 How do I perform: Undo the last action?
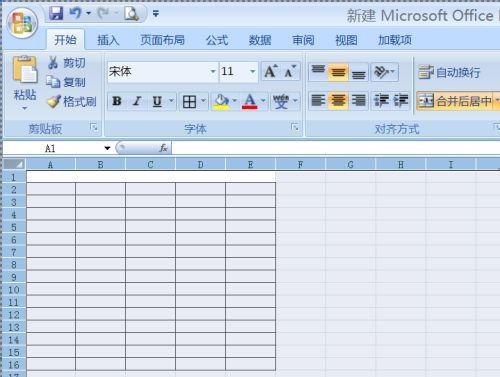[76, 13]
